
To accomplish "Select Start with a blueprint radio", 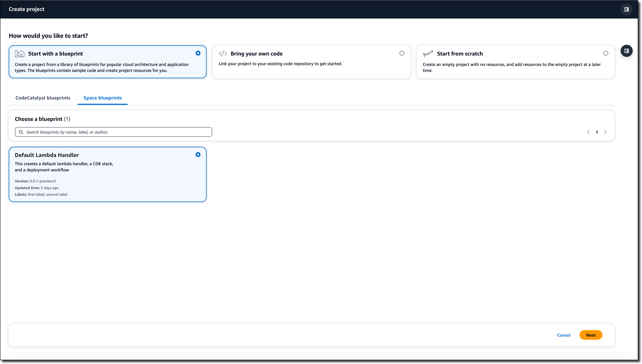I will point(198,53).
